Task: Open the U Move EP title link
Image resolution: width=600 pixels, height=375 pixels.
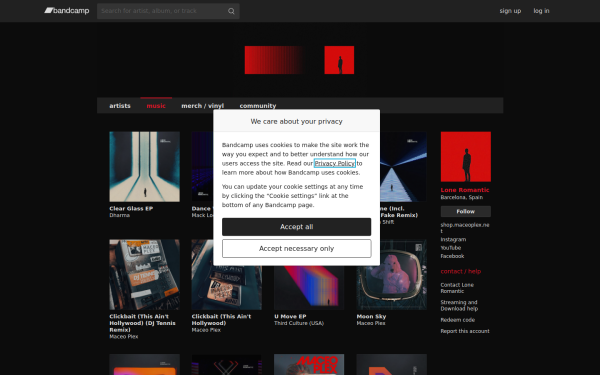Action: [290, 316]
